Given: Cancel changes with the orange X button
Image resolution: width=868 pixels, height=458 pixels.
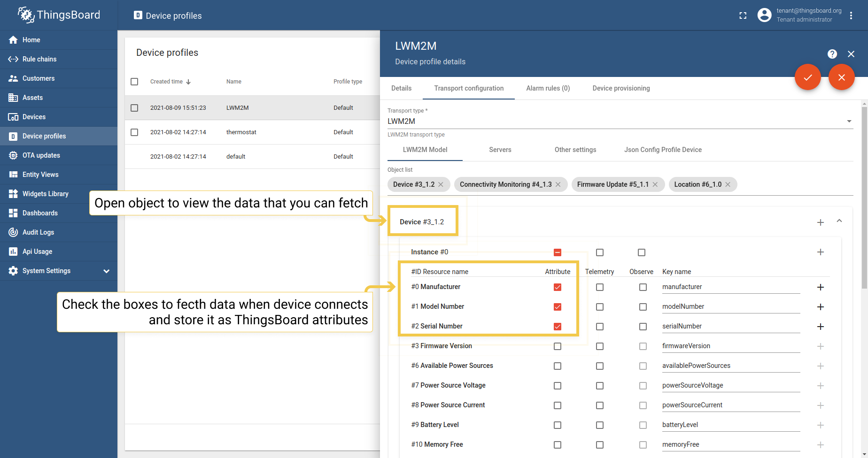Looking at the screenshot, I should (842, 77).
